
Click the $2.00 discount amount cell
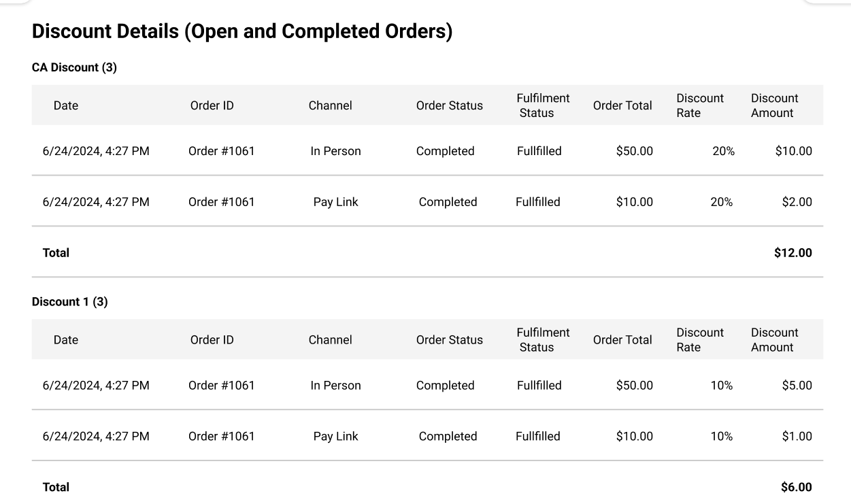pos(797,202)
